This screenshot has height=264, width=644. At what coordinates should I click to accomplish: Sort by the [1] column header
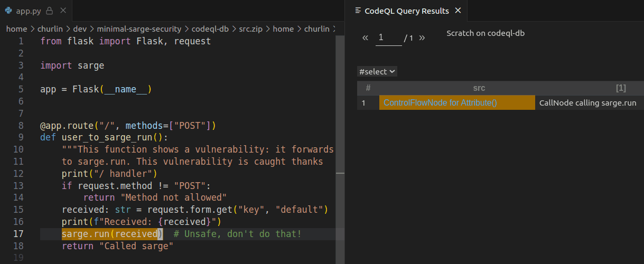621,88
